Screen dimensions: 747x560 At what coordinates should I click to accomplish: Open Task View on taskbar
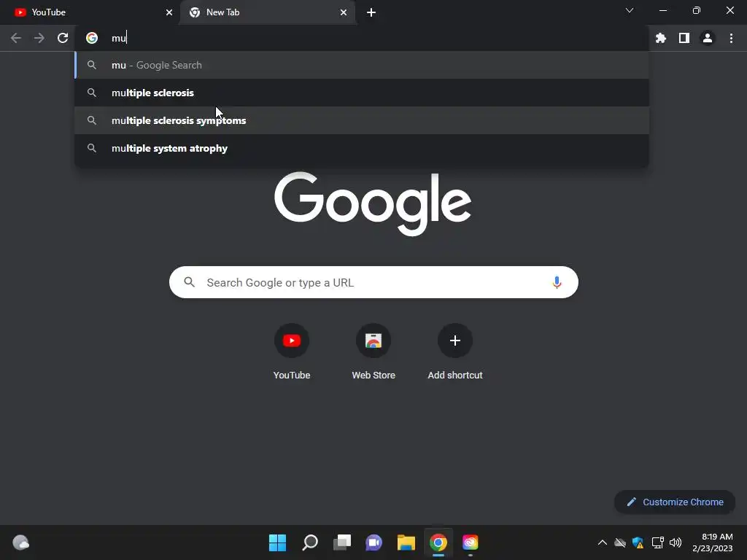[x=341, y=542]
